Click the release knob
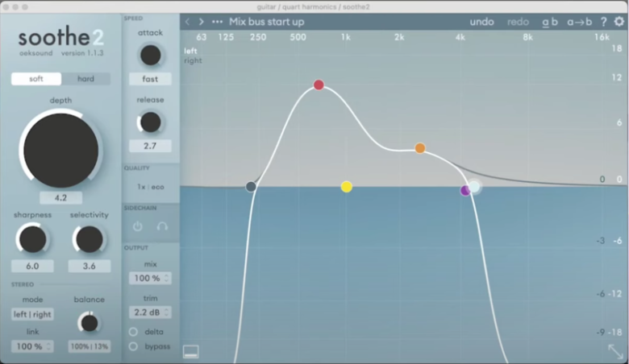The height and width of the screenshot is (364, 629). click(151, 122)
